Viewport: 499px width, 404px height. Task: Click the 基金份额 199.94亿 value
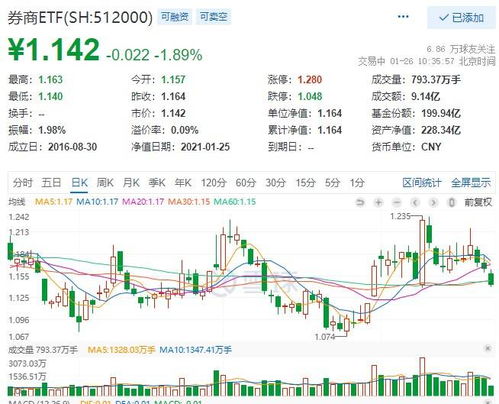point(441,113)
